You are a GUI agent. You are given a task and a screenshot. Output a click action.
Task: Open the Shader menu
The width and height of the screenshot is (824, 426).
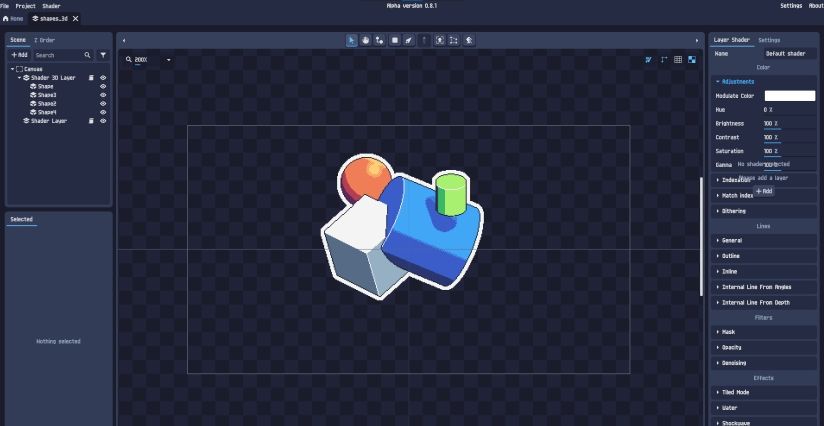pyautogui.click(x=51, y=6)
